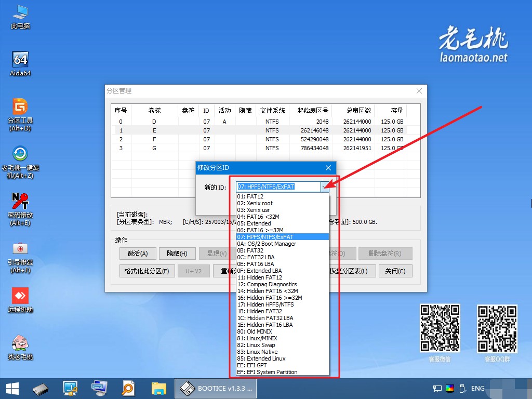Select 11: Hidden FAT12 option

283,277
